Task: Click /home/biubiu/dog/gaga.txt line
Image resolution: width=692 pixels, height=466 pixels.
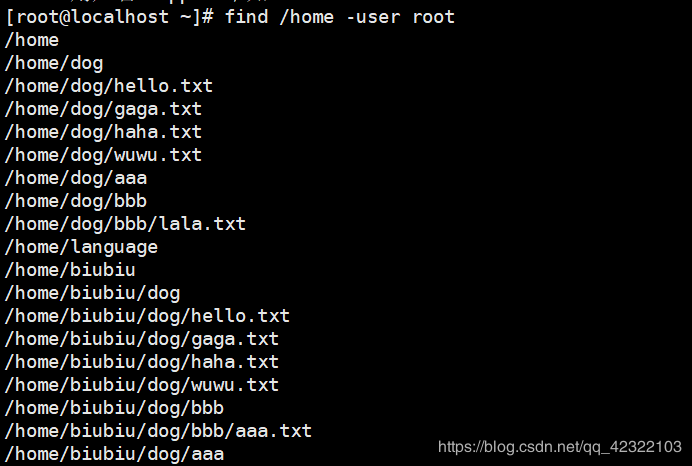Action: [x=142, y=339]
